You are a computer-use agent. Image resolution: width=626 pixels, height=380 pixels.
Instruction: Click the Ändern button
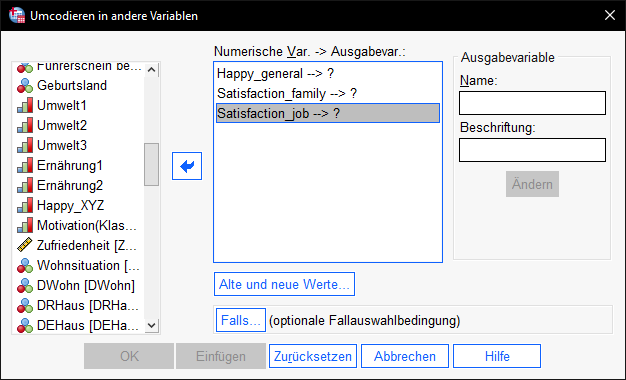[x=532, y=184]
